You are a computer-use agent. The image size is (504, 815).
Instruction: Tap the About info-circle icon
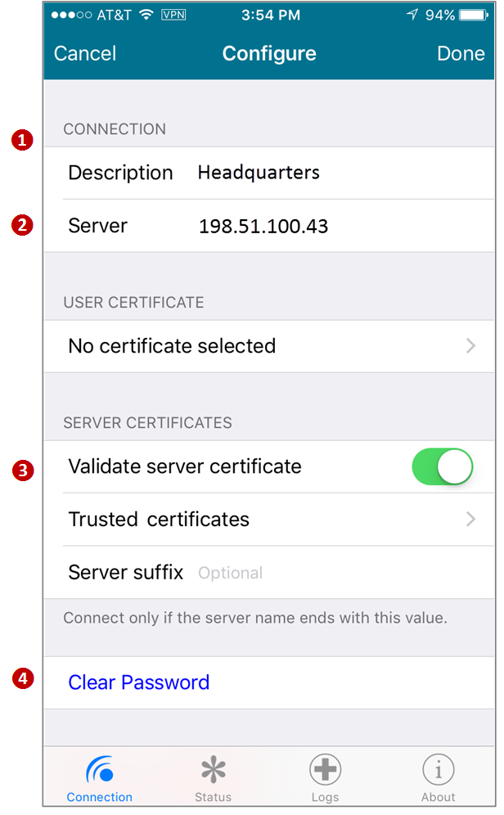[438, 769]
